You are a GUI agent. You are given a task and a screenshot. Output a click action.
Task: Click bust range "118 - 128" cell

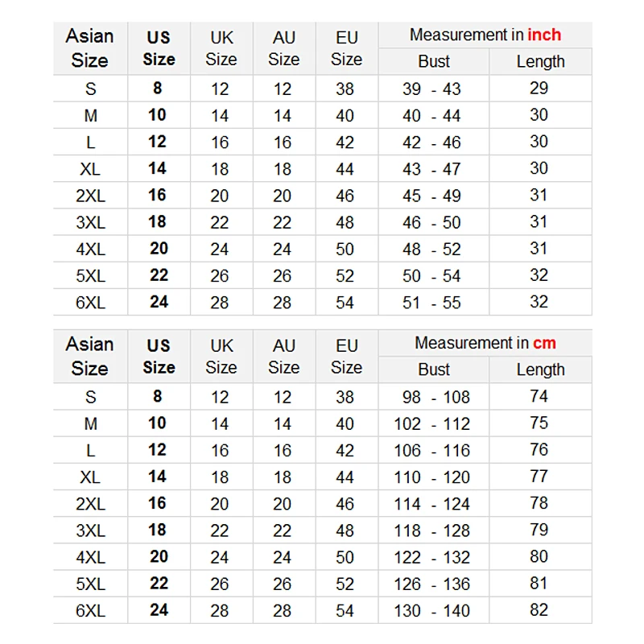pyautogui.click(x=432, y=530)
